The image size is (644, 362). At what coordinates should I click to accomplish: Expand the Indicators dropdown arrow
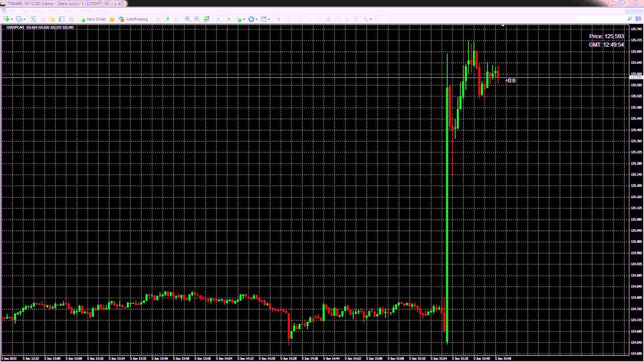(x=244, y=19)
